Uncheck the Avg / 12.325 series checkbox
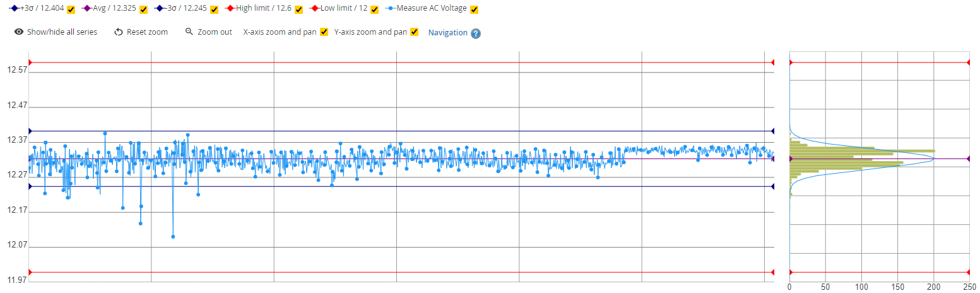 coord(143,9)
